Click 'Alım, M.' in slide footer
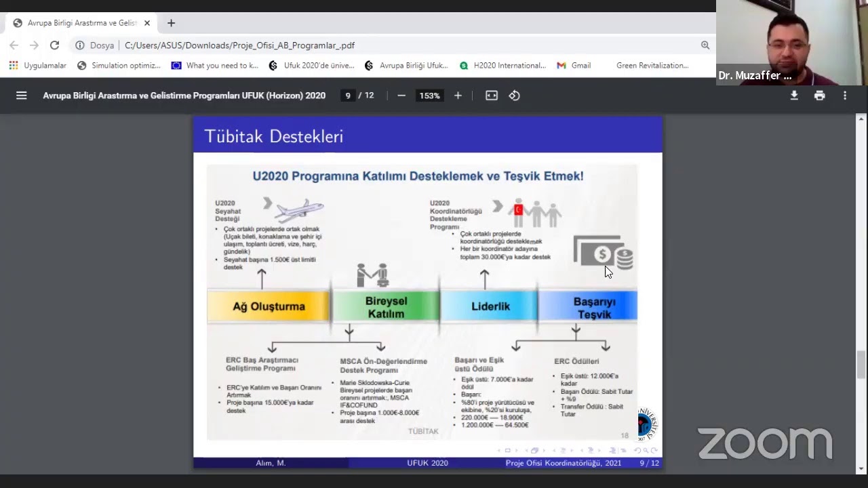Image resolution: width=868 pixels, height=488 pixels. point(271,463)
